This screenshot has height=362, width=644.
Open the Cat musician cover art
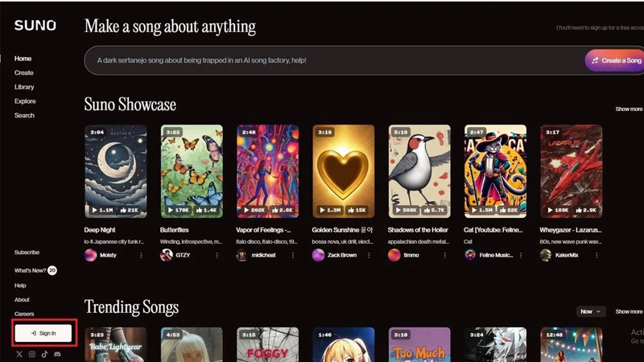[x=495, y=171]
